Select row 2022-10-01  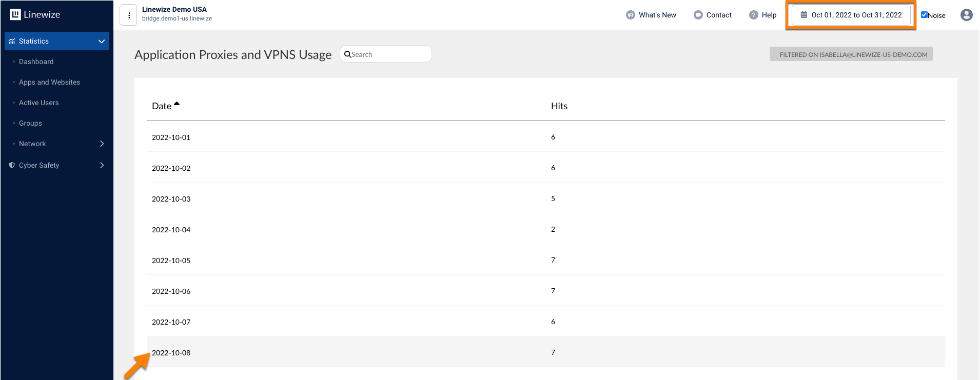(x=546, y=137)
